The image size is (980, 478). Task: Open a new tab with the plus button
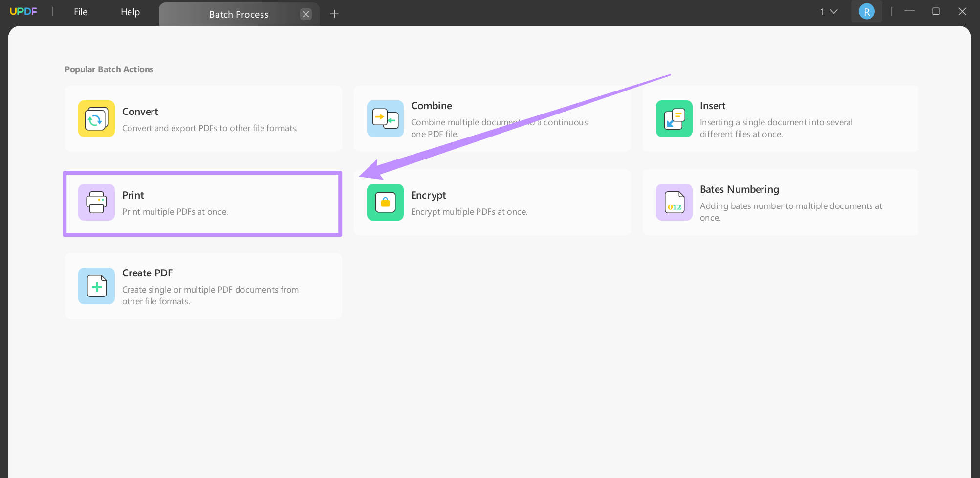(x=334, y=14)
